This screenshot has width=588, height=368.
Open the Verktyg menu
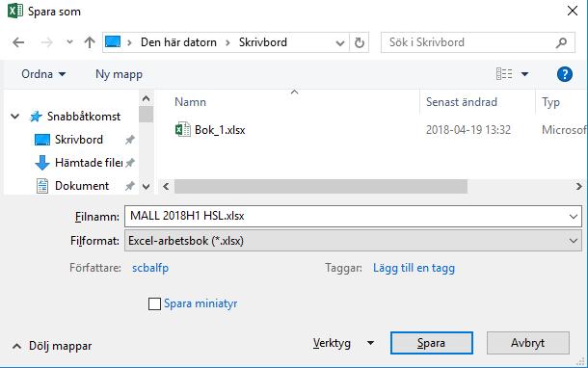[343, 343]
